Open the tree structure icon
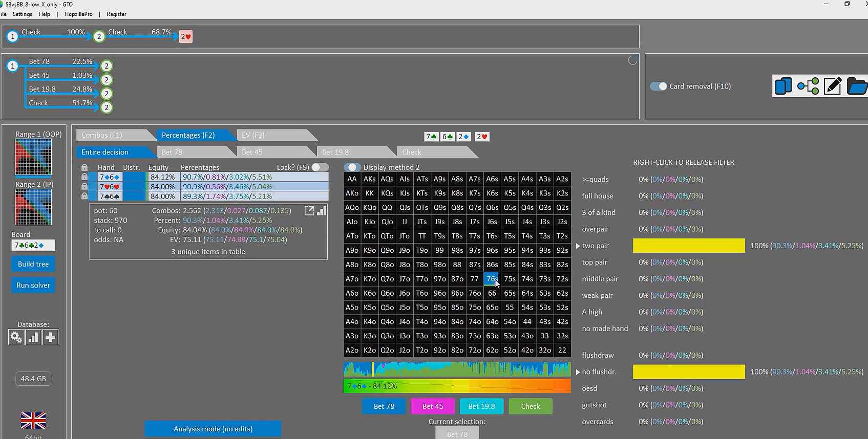868x439 pixels. click(x=808, y=86)
